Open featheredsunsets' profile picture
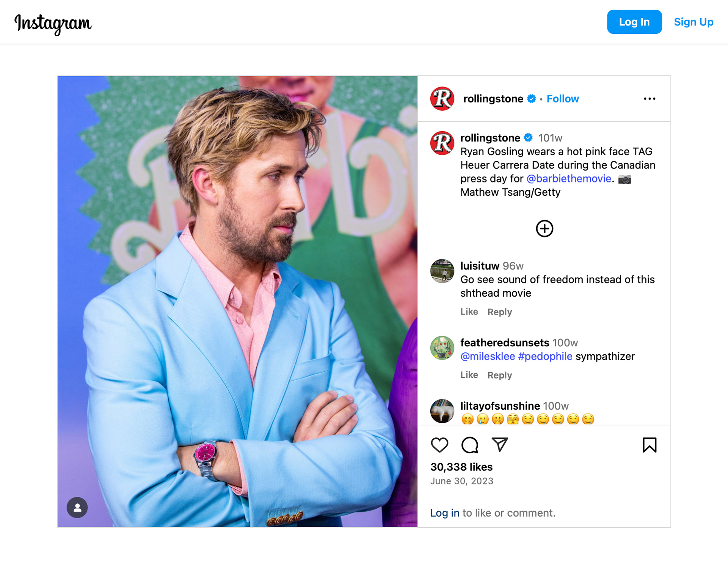 pos(442,348)
